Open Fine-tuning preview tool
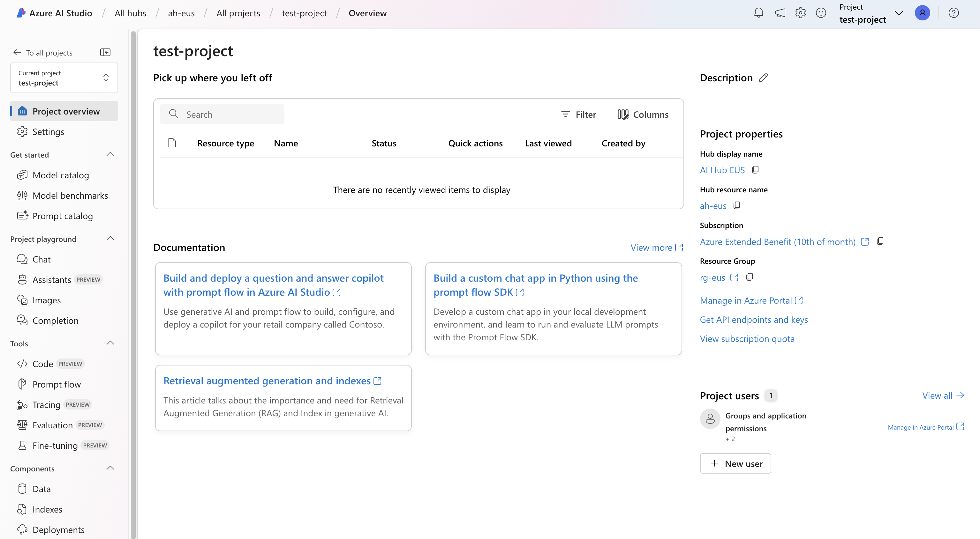The image size is (980, 539). coord(64,446)
